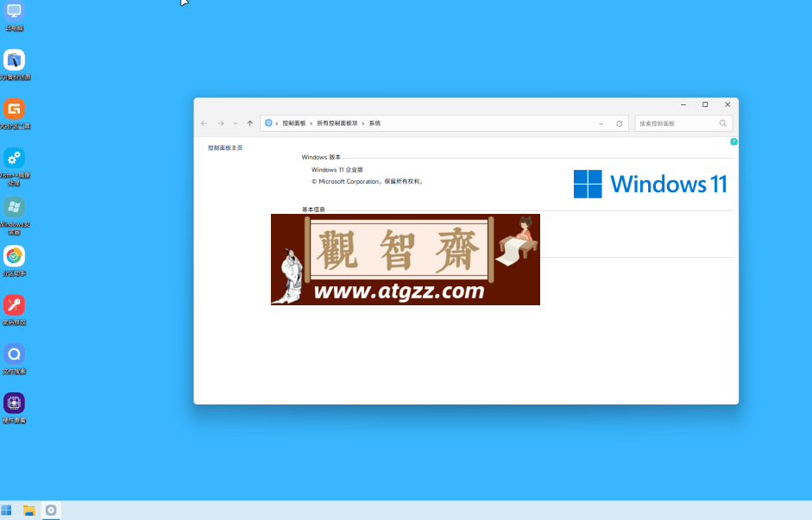The width and height of the screenshot is (812, 520).
Task: Click the control panel icon in address bar
Action: [x=268, y=122]
